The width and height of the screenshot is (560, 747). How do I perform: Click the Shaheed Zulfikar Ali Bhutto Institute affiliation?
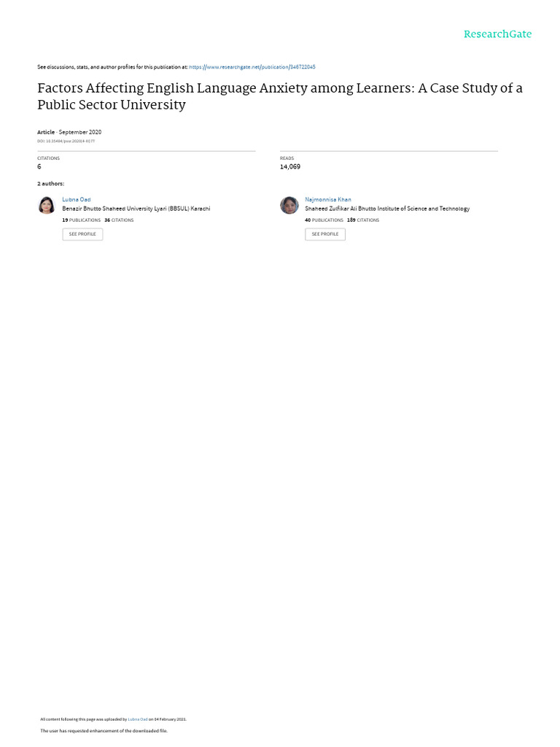[x=387, y=209]
